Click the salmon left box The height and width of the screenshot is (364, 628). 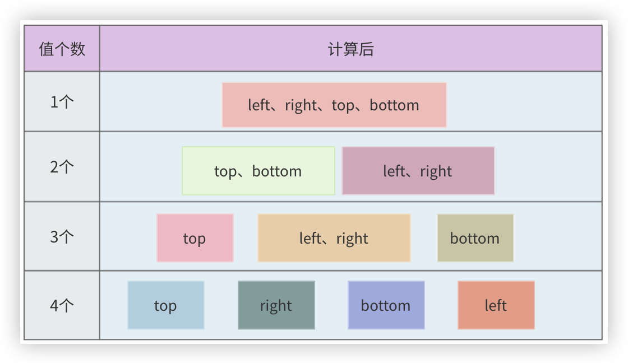point(496,305)
